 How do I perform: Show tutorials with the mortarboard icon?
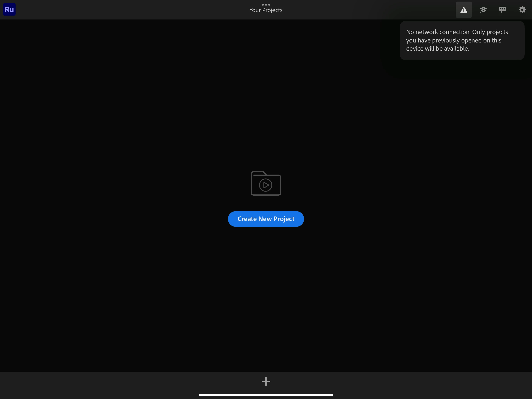click(483, 10)
